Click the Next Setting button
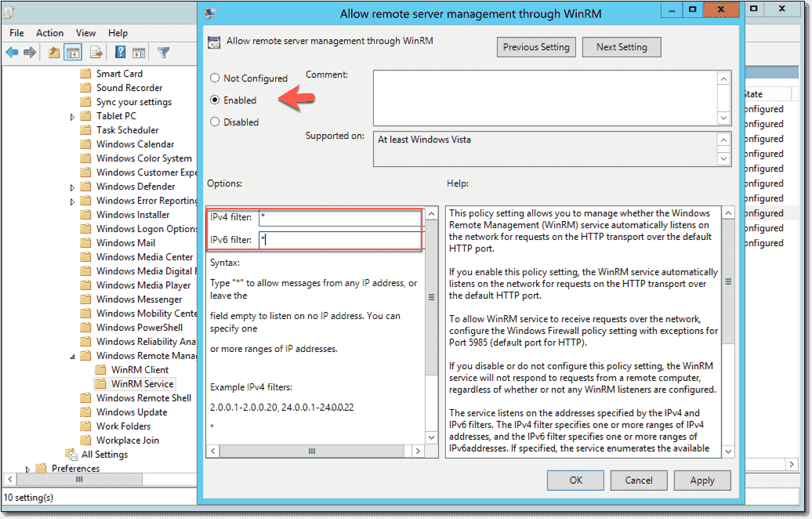The height and width of the screenshot is (519, 812). (x=621, y=47)
